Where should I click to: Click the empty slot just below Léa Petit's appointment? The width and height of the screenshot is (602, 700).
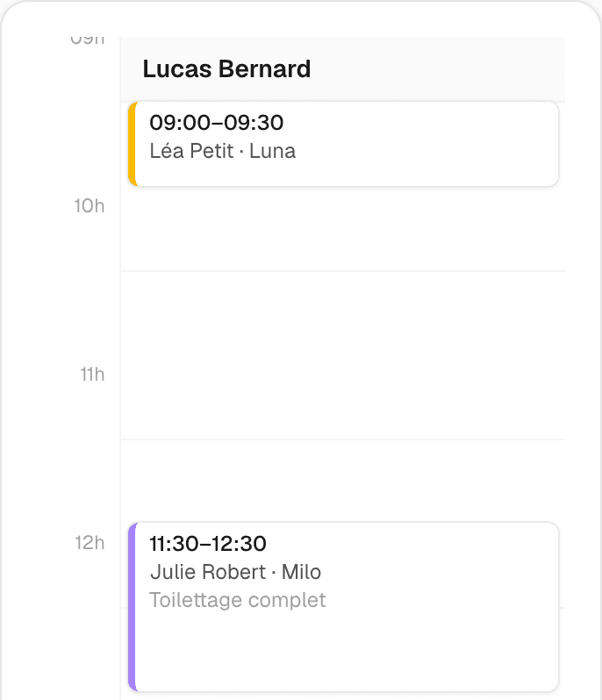click(342, 229)
